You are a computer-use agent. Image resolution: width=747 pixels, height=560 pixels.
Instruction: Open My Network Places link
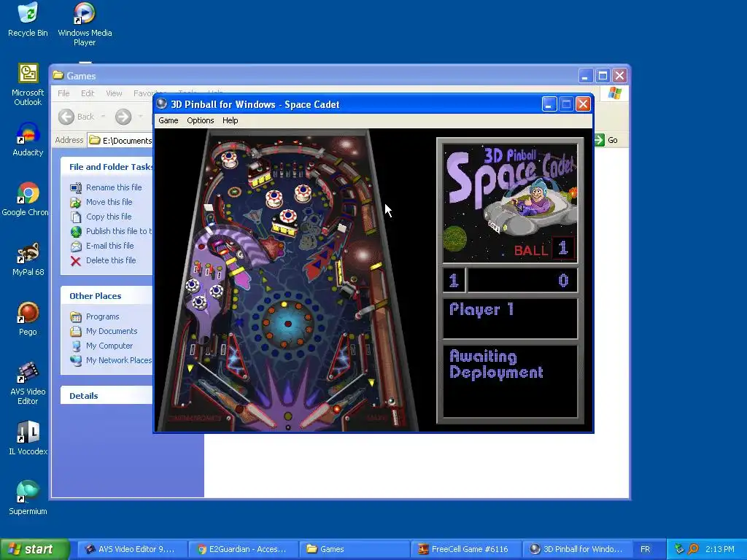coord(119,360)
